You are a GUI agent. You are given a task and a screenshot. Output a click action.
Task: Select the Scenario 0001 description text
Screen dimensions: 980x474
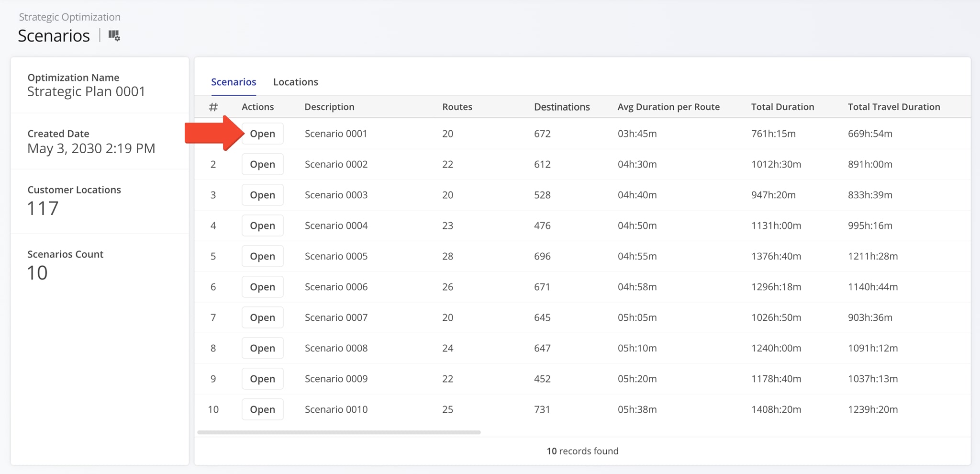pyautogui.click(x=336, y=134)
